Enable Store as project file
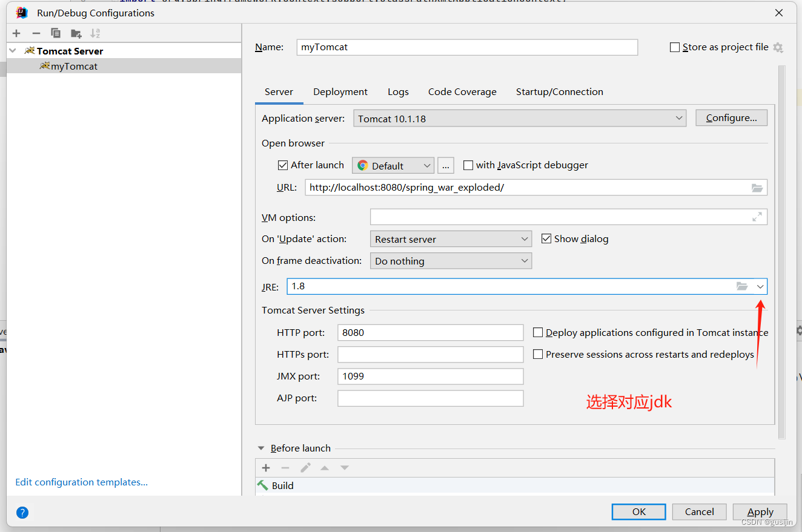 pos(675,47)
